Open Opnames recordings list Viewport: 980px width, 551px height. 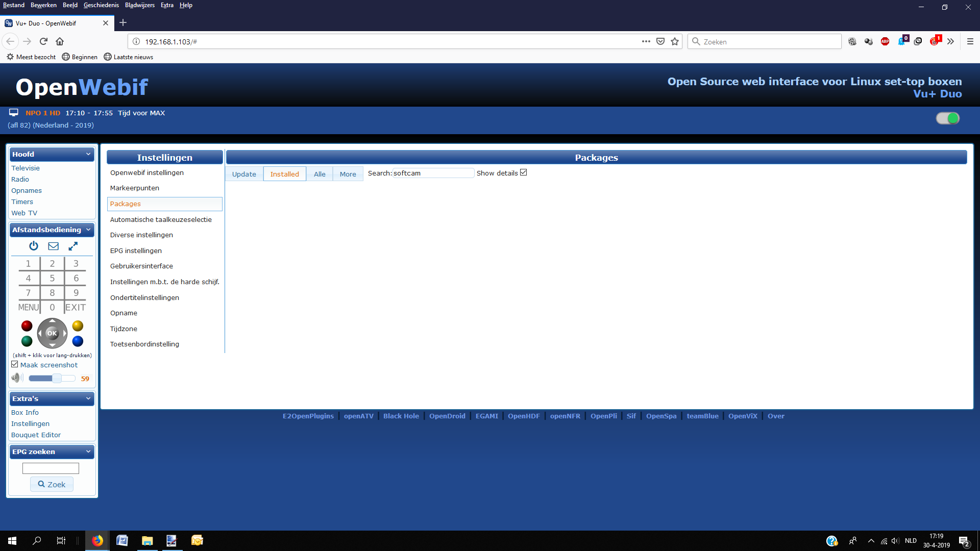pyautogui.click(x=27, y=190)
